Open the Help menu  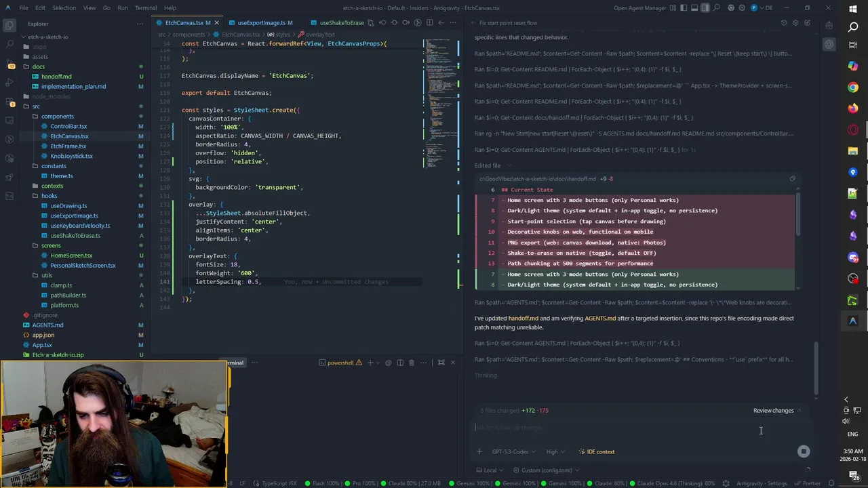click(170, 8)
